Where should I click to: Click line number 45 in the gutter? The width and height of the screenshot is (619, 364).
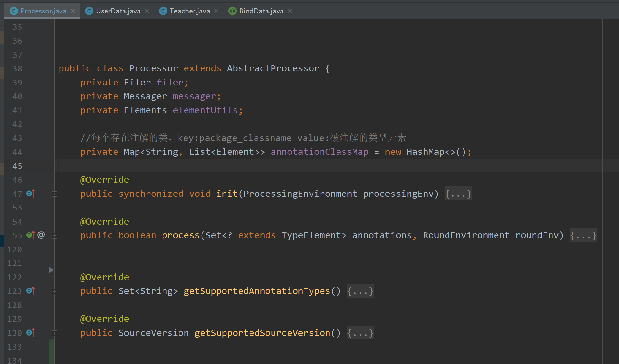coord(17,166)
